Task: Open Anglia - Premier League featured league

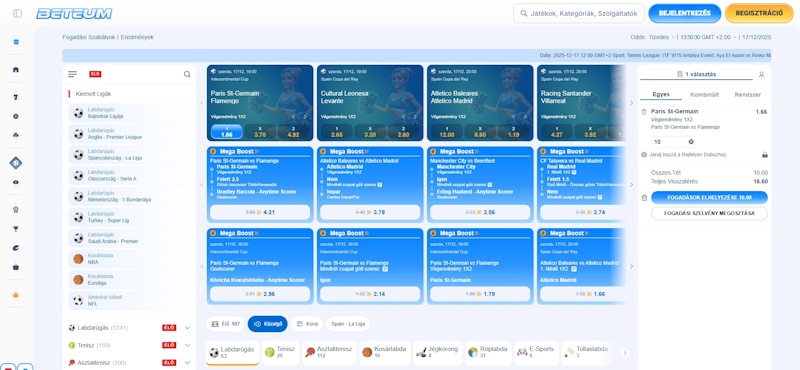Action: (x=129, y=134)
